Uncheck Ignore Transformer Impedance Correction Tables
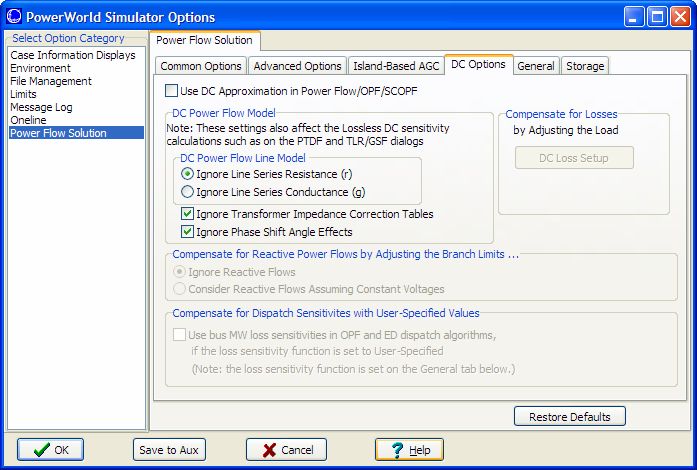697x470 pixels. (x=187, y=214)
